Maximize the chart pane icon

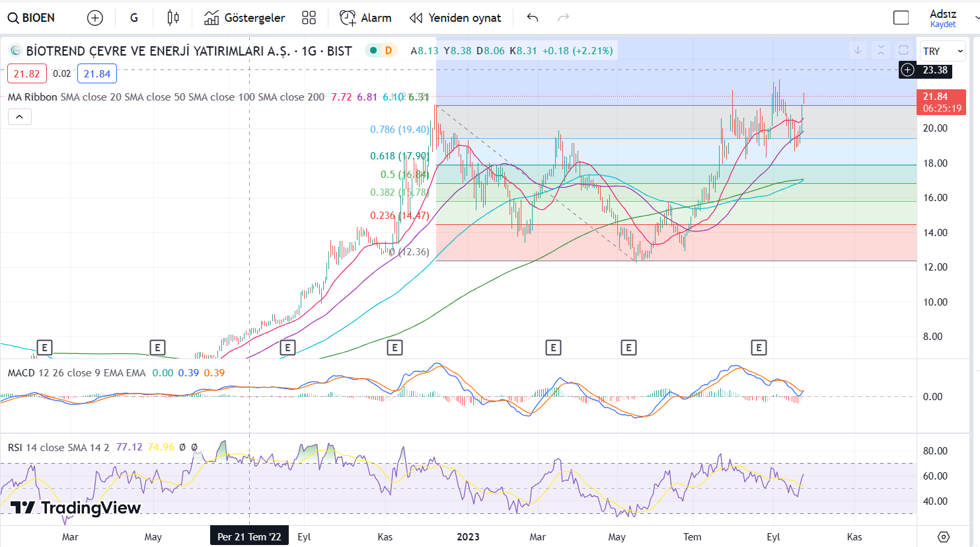point(903,50)
